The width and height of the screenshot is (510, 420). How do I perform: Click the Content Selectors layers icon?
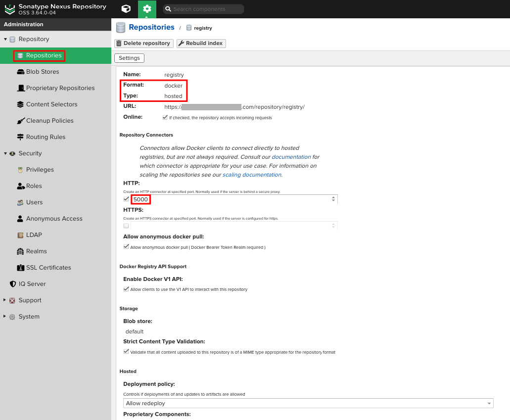[x=20, y=104]
